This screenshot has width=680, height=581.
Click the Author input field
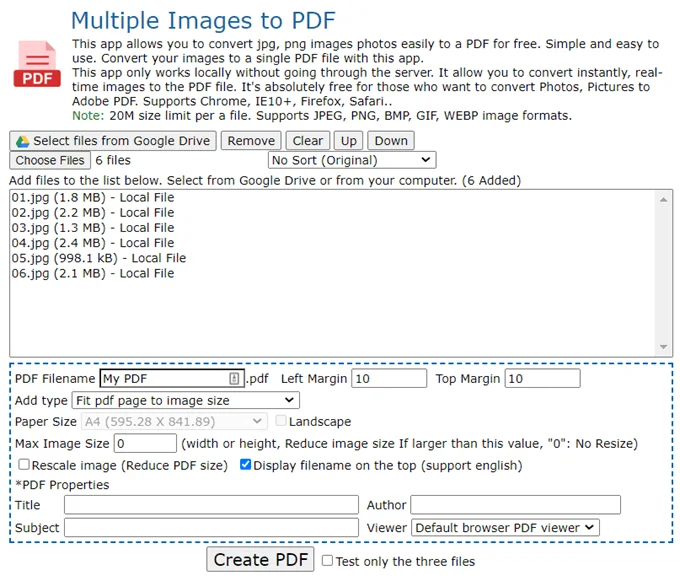point(516,505)
